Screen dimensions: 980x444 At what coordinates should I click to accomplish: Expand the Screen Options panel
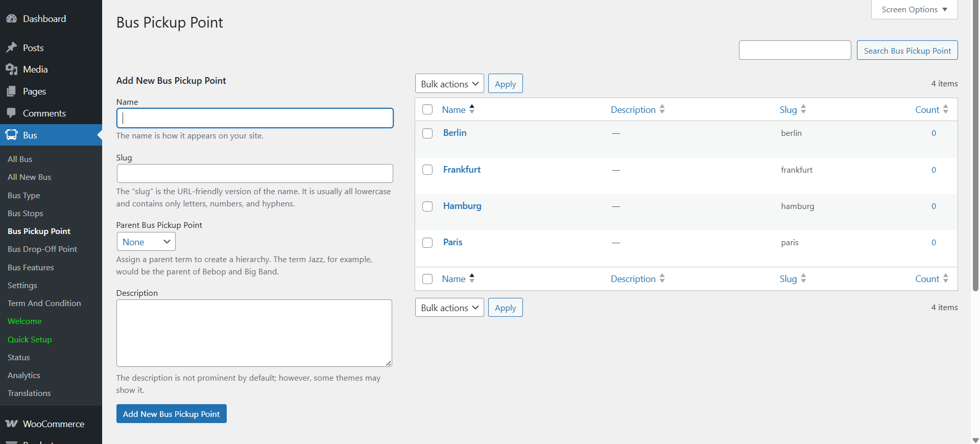[x=914, y=10]
